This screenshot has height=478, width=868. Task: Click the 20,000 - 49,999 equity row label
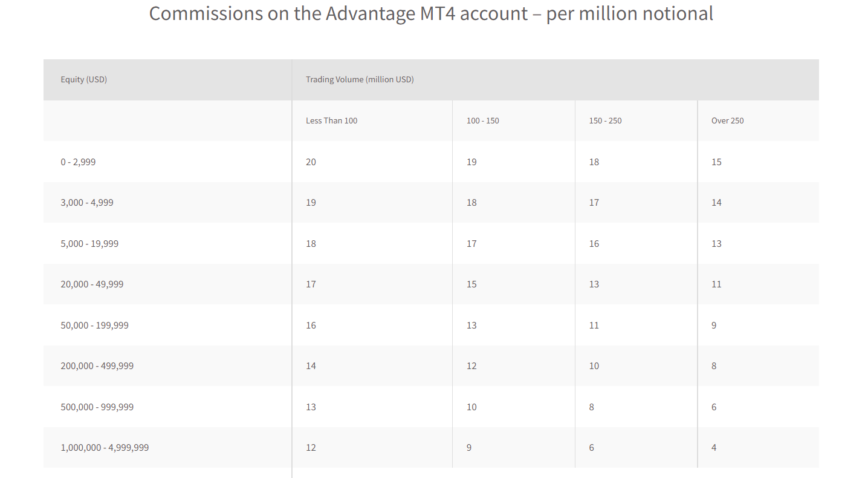pyautogui.click(x=92, y=284)
